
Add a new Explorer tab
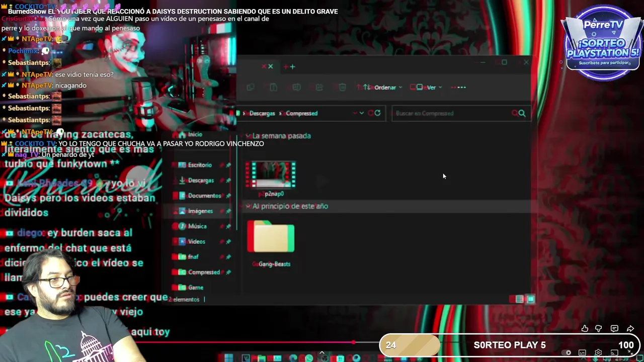click(x=291, y=66)
